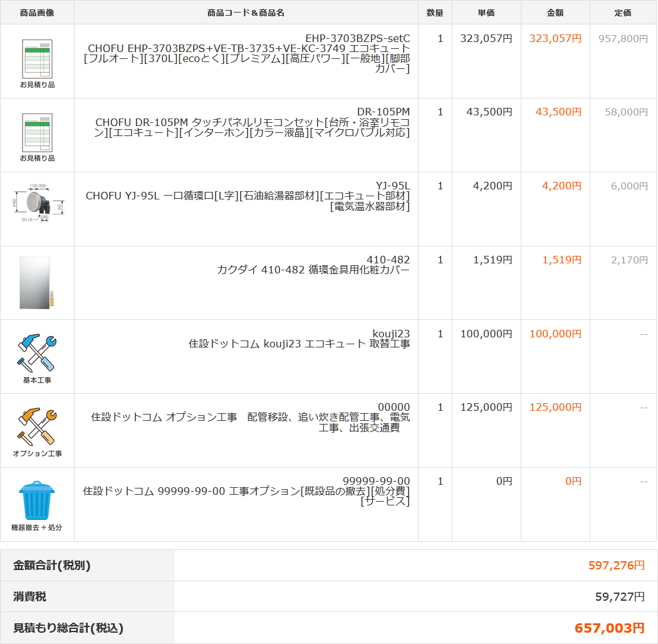Click the 消費税 label
The height and width of the screenshot is (644, 658).
29,596
